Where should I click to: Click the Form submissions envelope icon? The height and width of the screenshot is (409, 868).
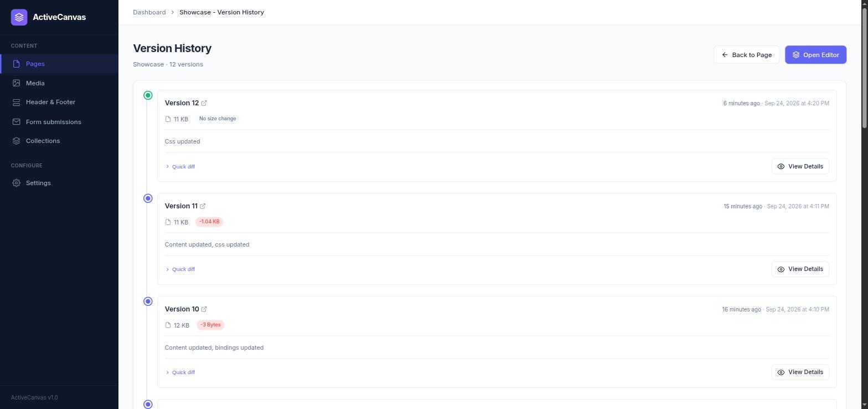pos(16,122)
